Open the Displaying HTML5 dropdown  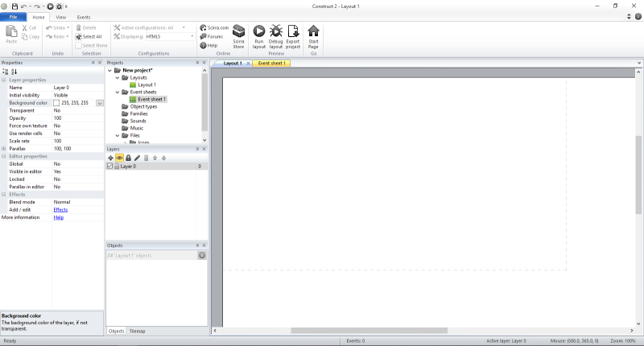[192, 36]
